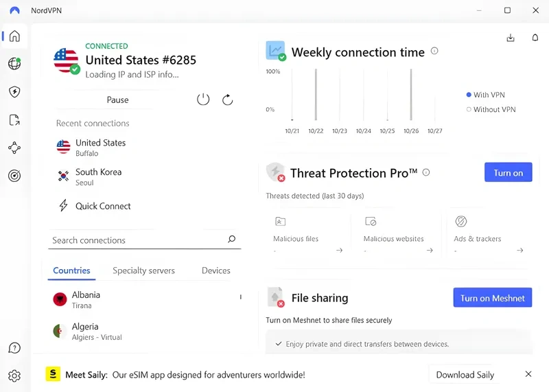Select Albania Tirana from country list
Viewport: 549px width, 392px height.
click(143, 300)
